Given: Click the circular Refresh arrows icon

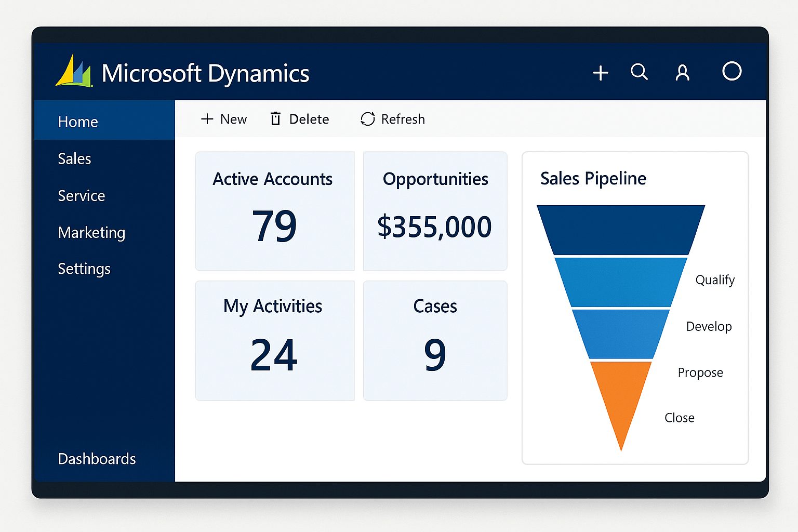Looking at the screenshot, I should pyautogui.click(x=367, y=119).
